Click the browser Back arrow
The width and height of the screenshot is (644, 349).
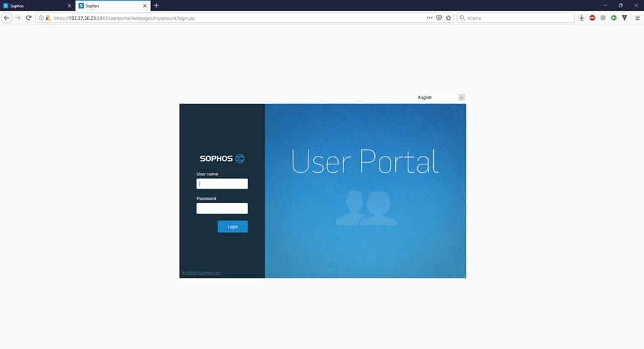7,18
